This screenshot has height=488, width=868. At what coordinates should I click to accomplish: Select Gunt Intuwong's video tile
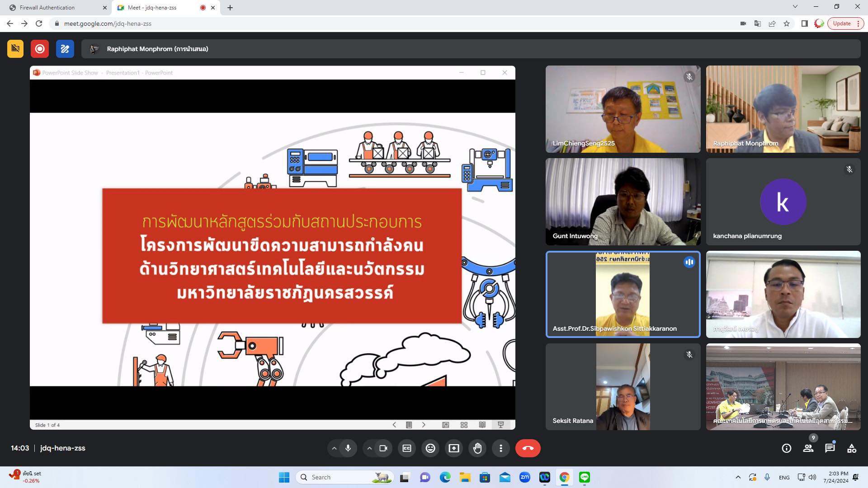point(623,202)
